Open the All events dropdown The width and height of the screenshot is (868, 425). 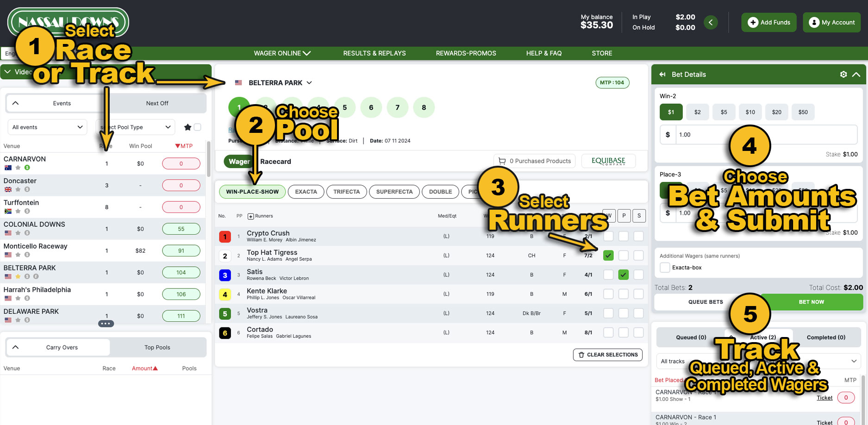click(48, 127)
